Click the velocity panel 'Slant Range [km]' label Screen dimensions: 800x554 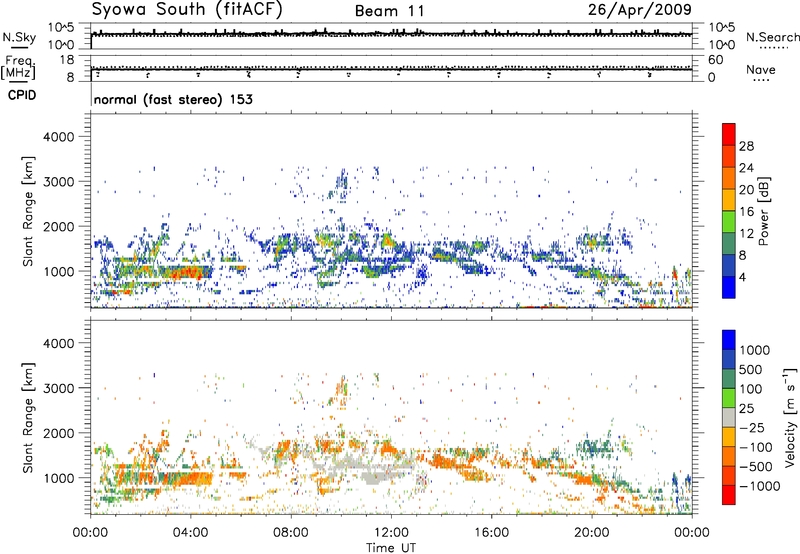[x=28, y=418]
